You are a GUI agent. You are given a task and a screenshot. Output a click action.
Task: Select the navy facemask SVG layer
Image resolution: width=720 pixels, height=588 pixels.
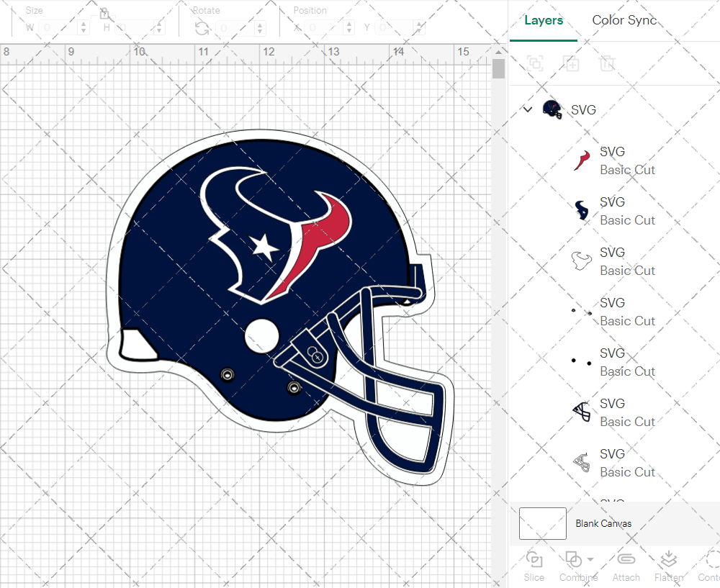(614, 412)
